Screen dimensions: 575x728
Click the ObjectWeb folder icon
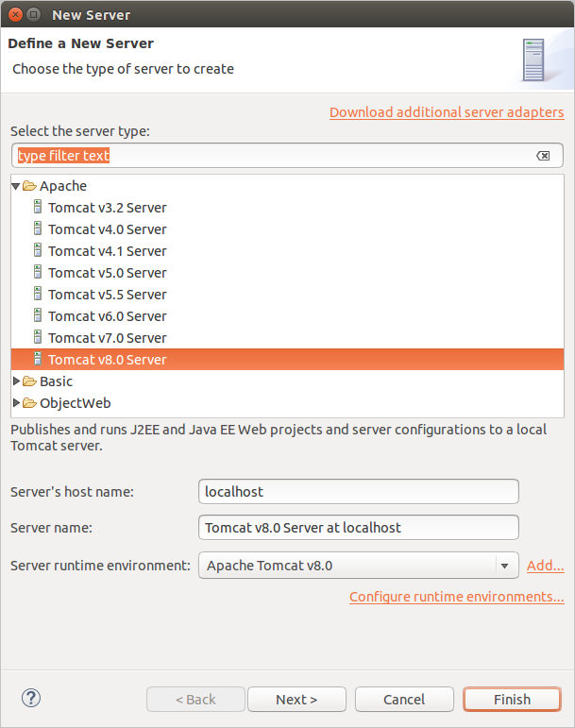pos(29,403)
